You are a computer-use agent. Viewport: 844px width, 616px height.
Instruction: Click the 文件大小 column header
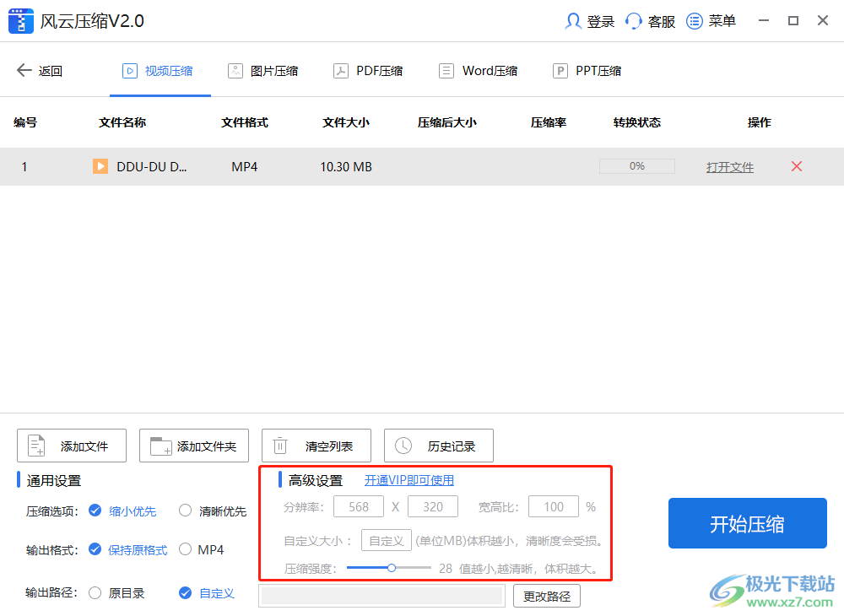[x=346, y=122]
